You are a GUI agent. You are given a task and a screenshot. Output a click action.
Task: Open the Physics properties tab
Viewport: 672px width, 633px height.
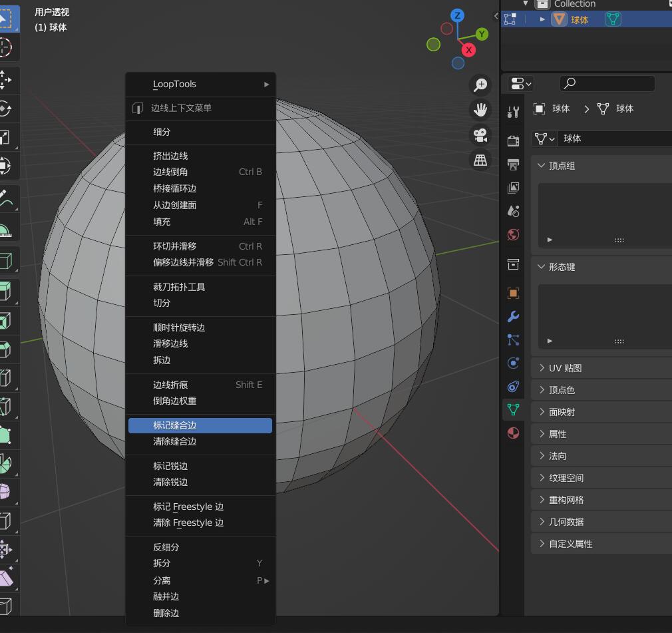tap(513, 363)
